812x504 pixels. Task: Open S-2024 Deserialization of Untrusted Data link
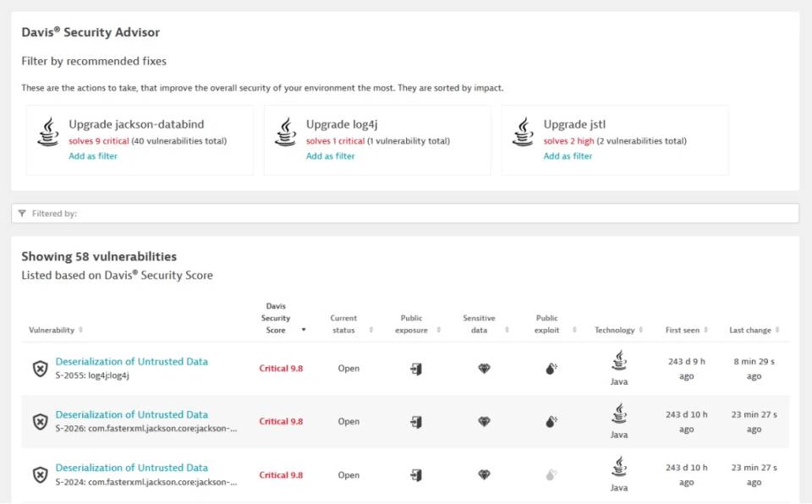pyautogui.click(x=132, y=468)
